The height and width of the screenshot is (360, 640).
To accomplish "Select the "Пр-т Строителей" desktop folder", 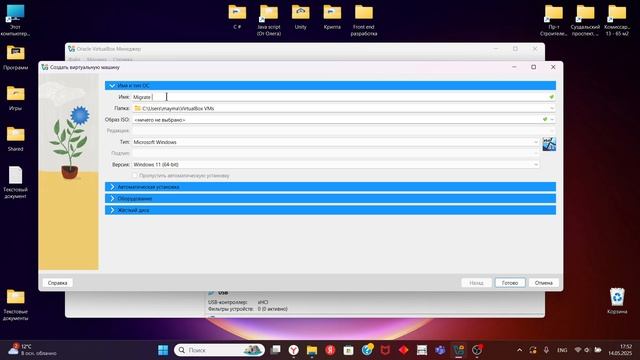I will [553, 20].
